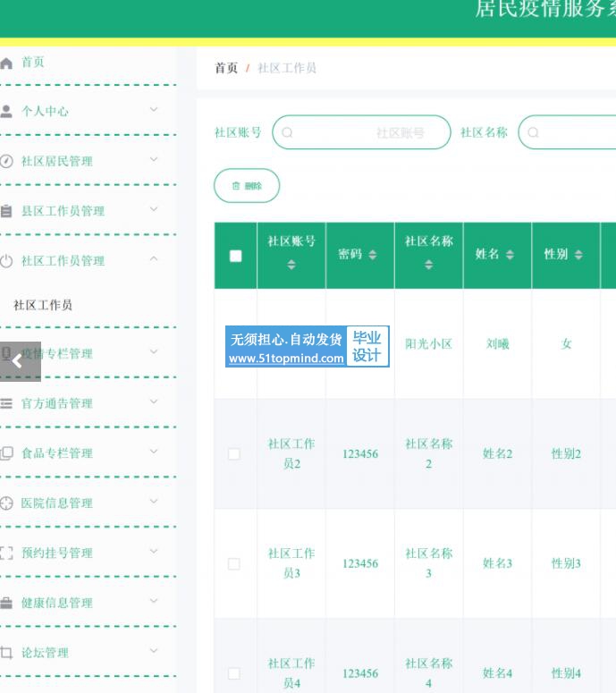Check the row checkbox for 社区工作员3
Viewport: 616px width, 693px height.
click(x=234, y=564)
